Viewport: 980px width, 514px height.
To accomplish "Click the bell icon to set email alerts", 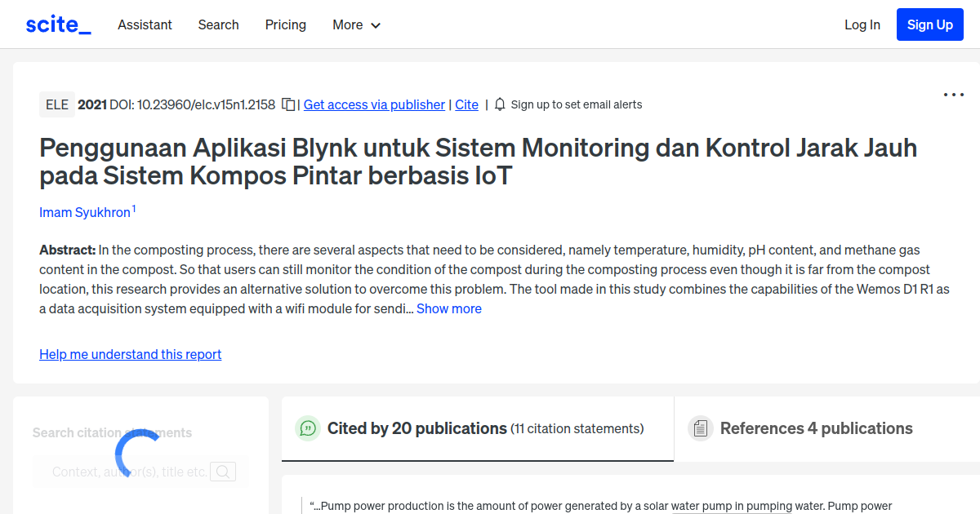I will point(499,104).
